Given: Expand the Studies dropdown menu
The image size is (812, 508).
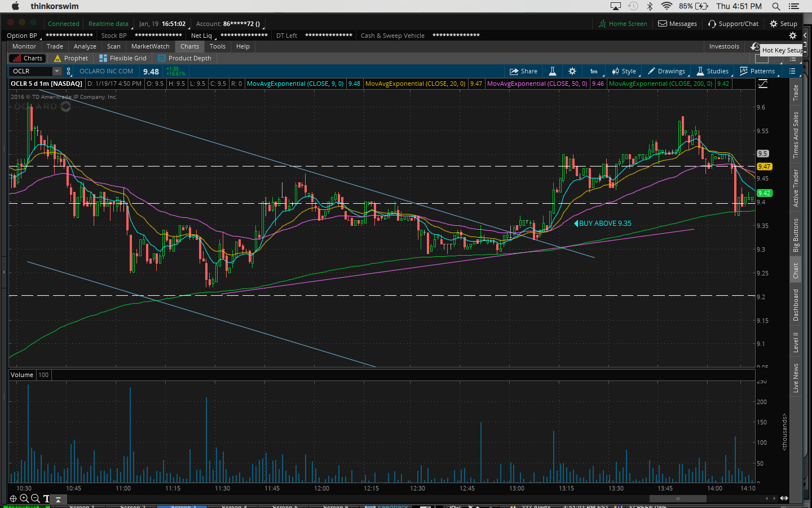Looking at the screenshot, I should pyautogui.click(x=713, y=71).
